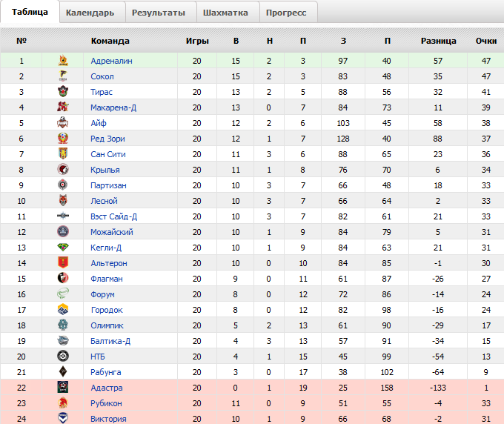Click the Айф team logo
The height and width of the screenshot is (424, 504).
click(63, 123)
